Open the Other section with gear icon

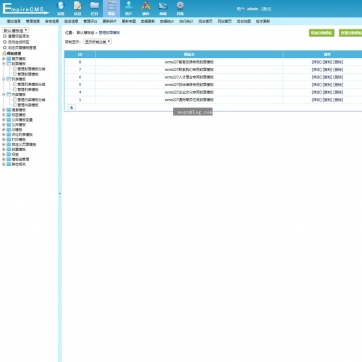click(x=180, y=8)
